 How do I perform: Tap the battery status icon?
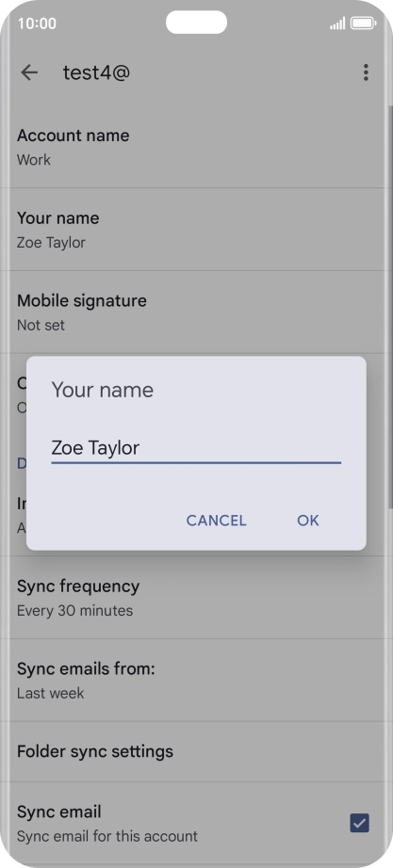363,24
